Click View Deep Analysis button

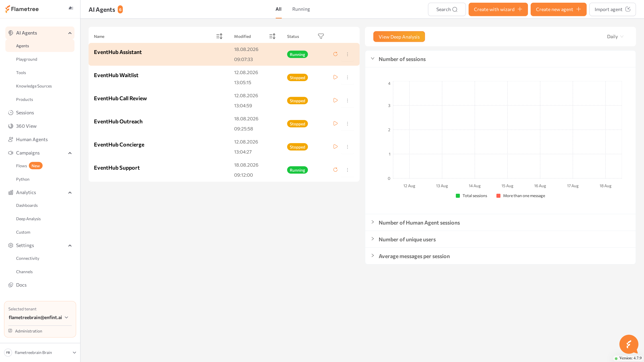[x=399, y=37]
